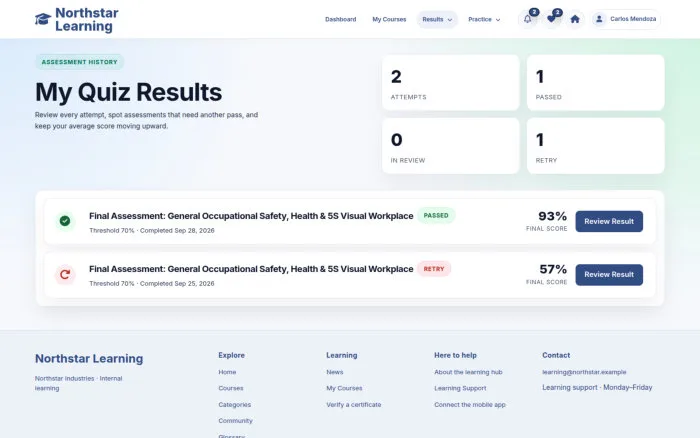Open the retry Final Assessment title dated Sep 25
The image size is (700, 438).
click(x=251, y=269)
